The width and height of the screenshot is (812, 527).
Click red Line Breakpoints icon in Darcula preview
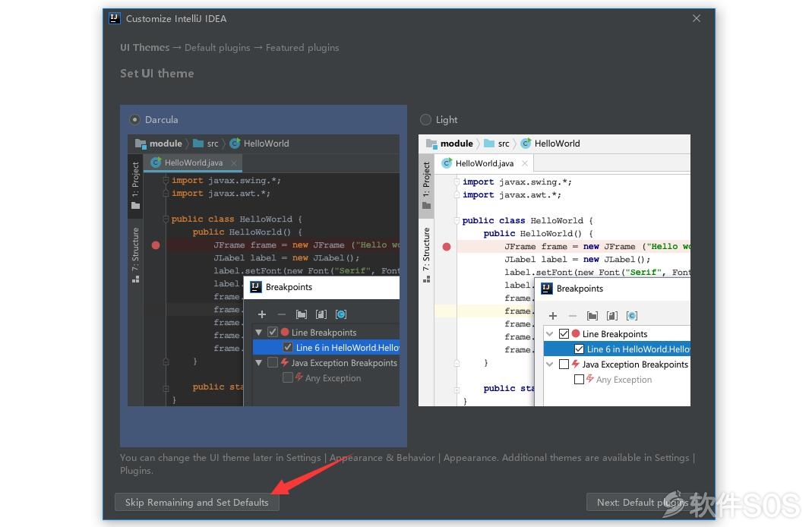[284, 332]
